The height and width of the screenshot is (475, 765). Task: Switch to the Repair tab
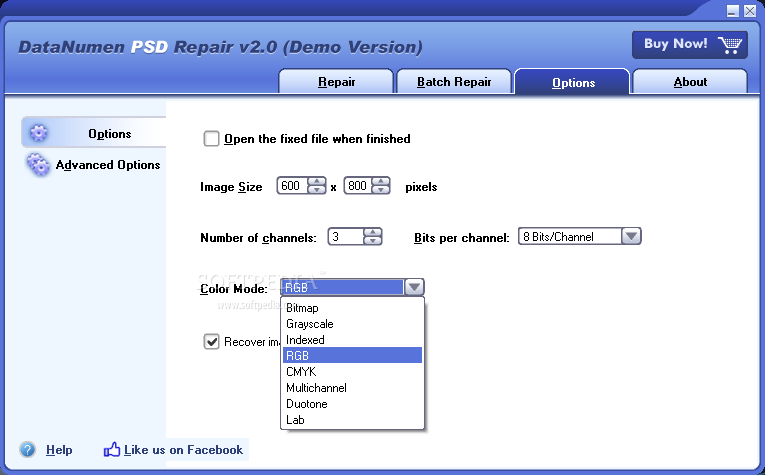point(336,81)
